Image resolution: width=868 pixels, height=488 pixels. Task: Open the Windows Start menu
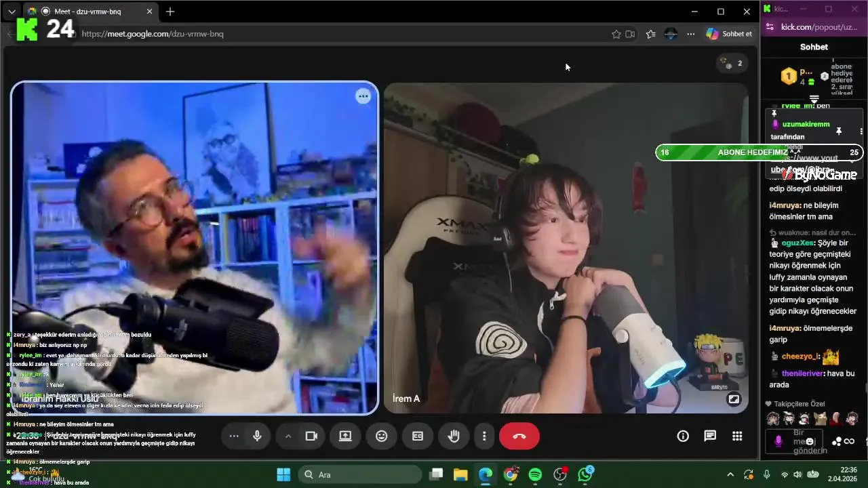tap(283, 474)
